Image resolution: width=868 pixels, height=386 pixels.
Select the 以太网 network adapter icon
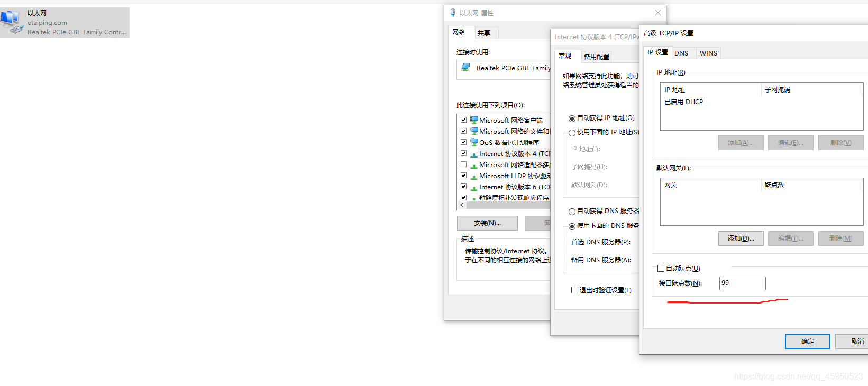(x=12, y=23)
